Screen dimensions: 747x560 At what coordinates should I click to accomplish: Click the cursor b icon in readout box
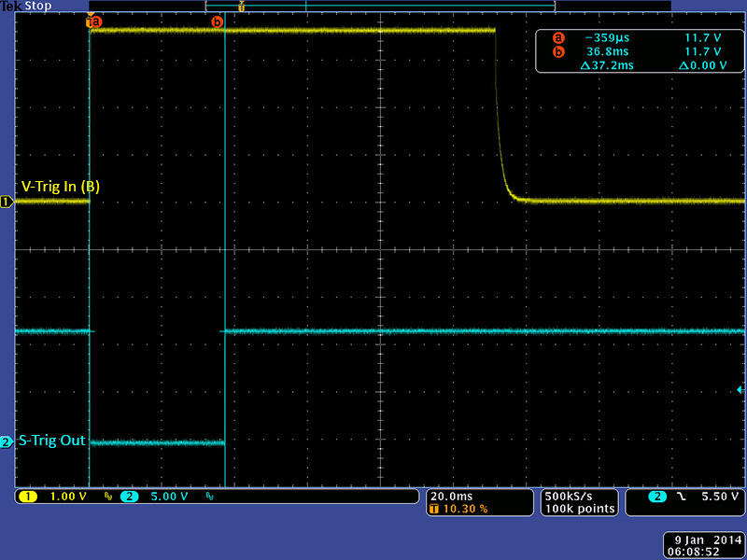[558, 52]
